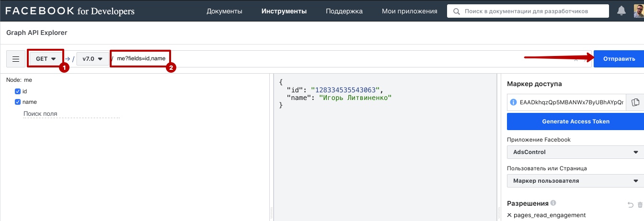Screen dimensions: 644x221
Task: Click the pages_read_engagement permission text
Action: (x=550, y=215)
